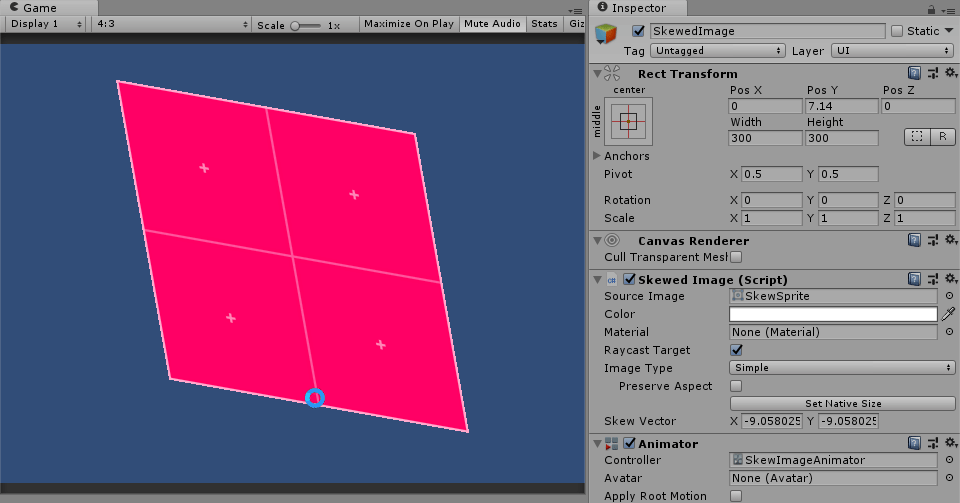The width and height of the screenshot is (960, 503).
Task: Open Image Type dropdown showing Simple
Action: [x=842, y=368]
